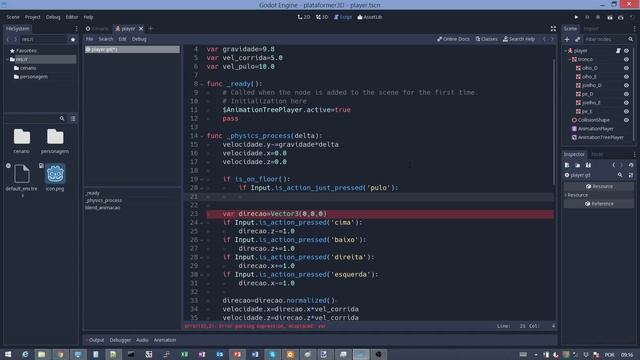
Task: Collapse the tronco node children
Action: [x=570, y=59]
